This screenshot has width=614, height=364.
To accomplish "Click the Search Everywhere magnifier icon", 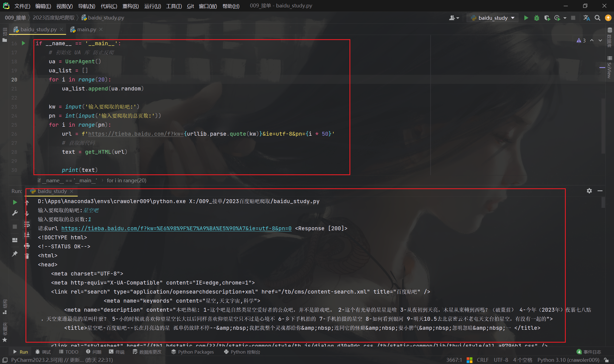I will tap(598, 18).
